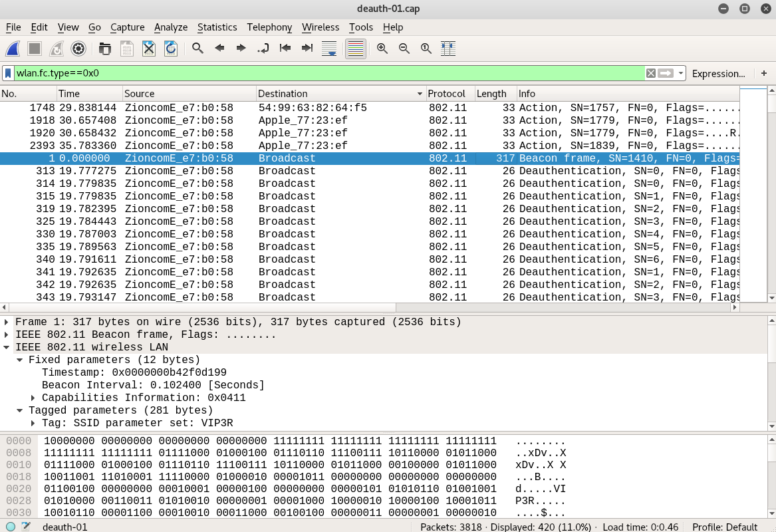Screen dimensions: 776x532
Task: Collapse the Fixed parameters section
Action: click(x=20, y=360)
